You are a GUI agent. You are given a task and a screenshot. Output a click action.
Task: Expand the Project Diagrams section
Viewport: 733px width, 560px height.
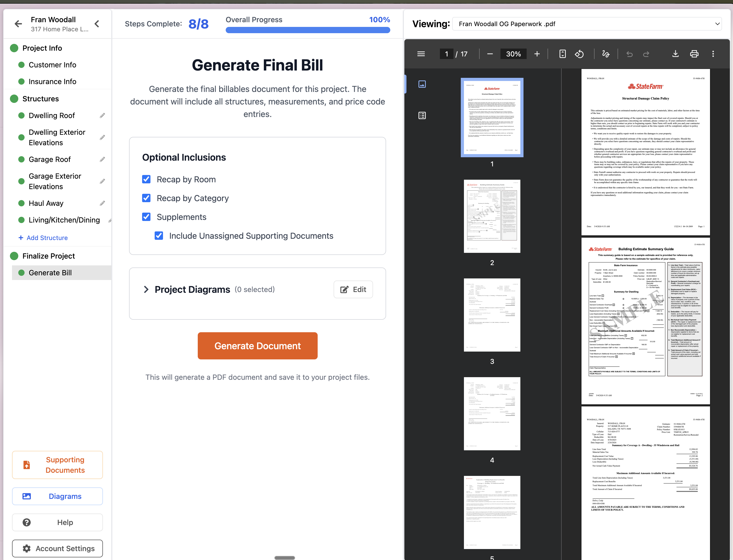tap(146, 289)
